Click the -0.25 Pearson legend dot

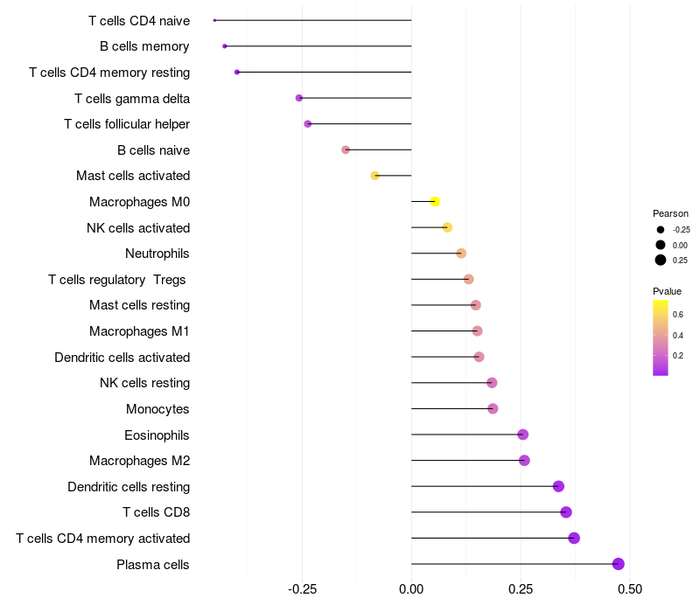pos(661,230)
